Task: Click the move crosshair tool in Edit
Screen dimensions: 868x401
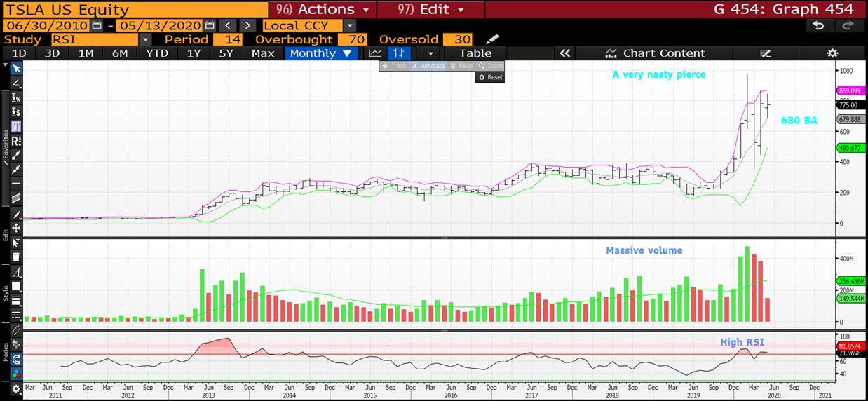Action: point(15,228)
